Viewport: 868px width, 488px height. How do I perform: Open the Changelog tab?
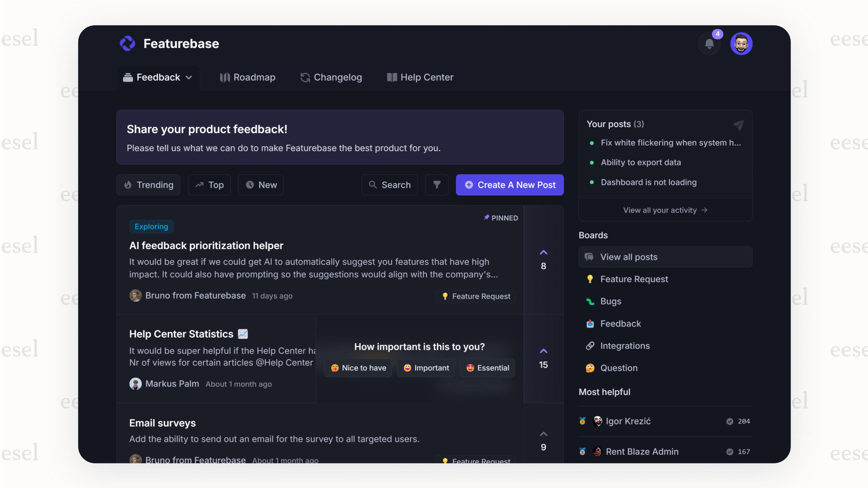coord(331,77)
